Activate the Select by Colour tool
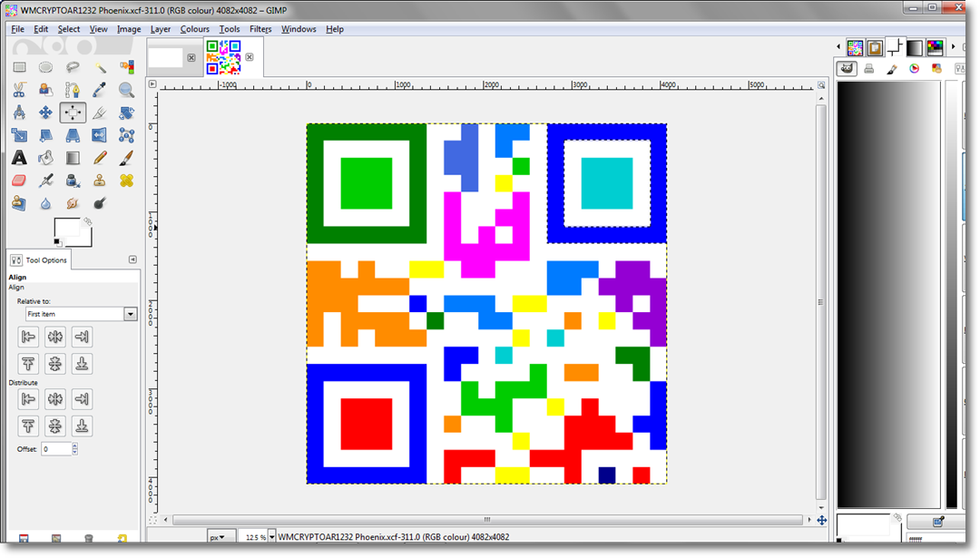Screen dimensions: 980x558 pyautogui.click(x=126, y=67)
